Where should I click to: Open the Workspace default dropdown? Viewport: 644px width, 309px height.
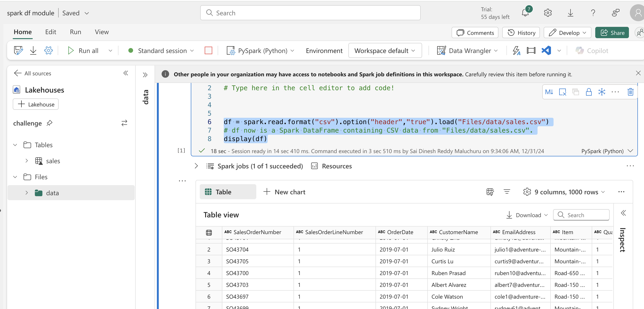pos(385,51)
